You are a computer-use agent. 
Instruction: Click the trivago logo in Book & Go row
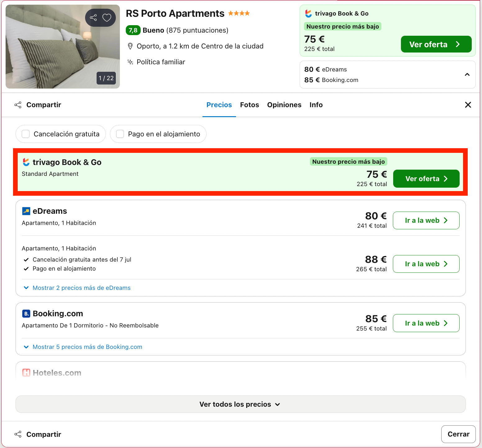click(x=26, y=162)
